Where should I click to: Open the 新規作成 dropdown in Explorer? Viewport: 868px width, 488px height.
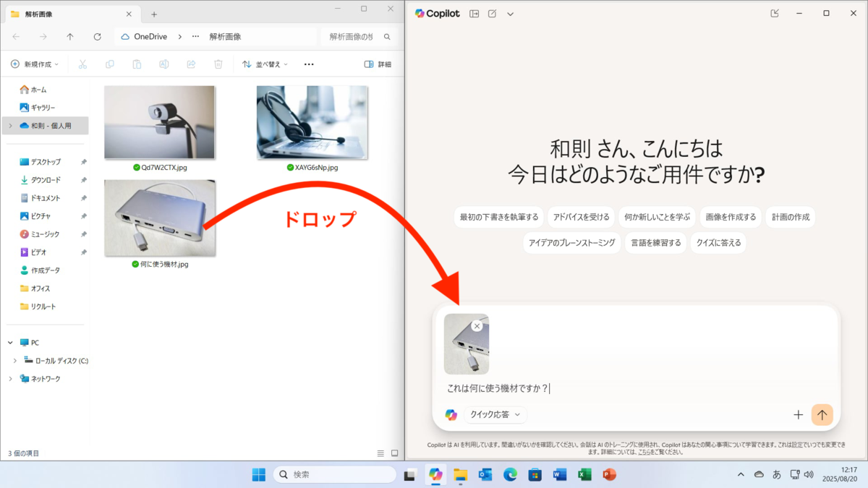coord(35,64)
